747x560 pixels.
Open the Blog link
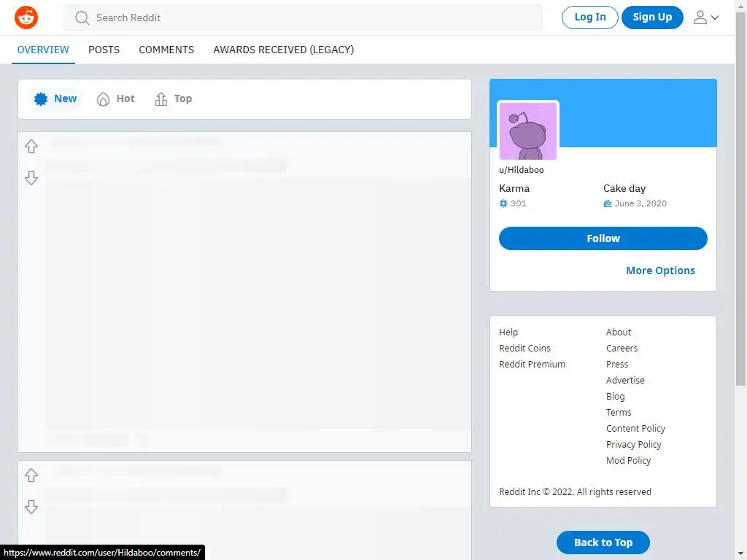point(615,396)
